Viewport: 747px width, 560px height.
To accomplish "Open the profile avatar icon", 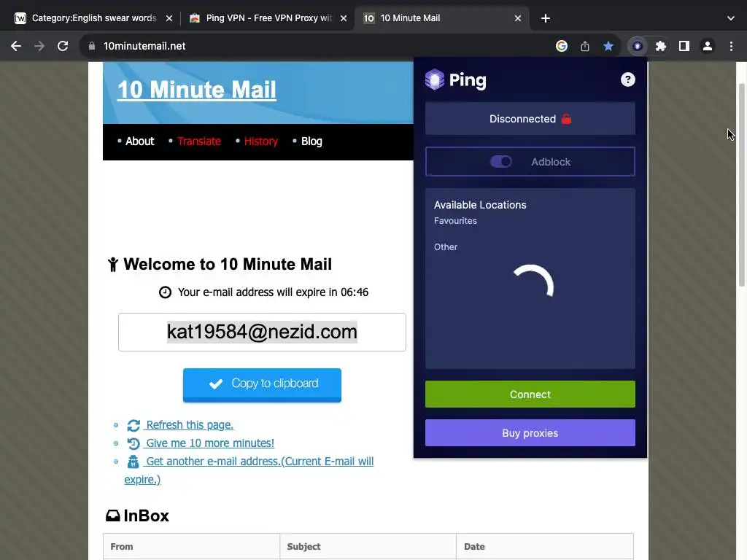I will point(708,46).
